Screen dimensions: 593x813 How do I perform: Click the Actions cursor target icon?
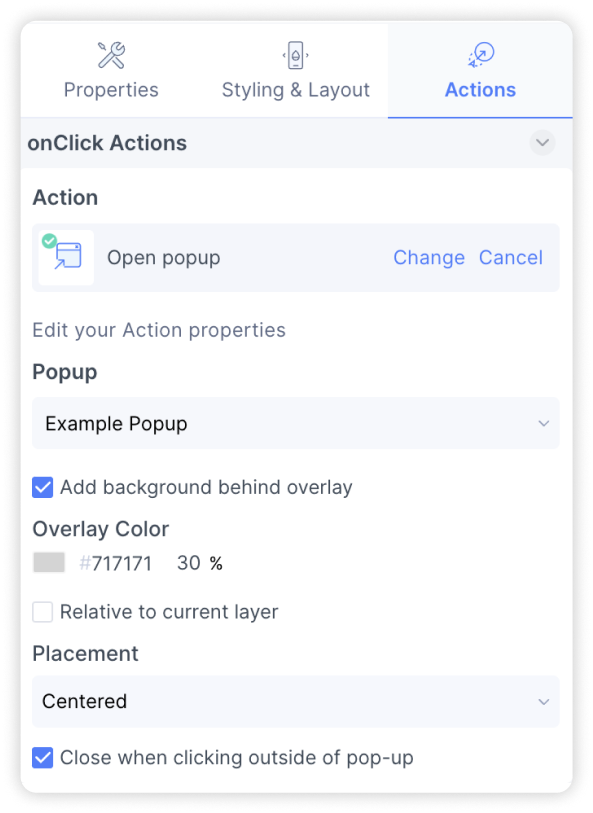(x=481, y=55)
